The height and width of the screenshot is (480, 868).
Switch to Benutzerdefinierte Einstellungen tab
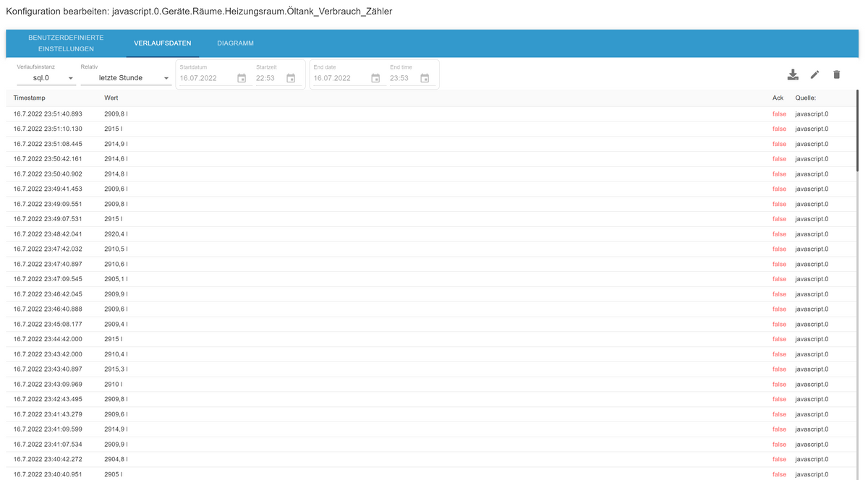[x=66, y=43]
